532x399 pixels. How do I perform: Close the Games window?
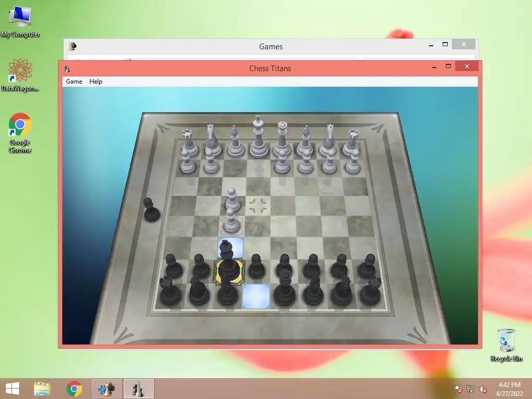pyautogui.click(x=464, y=45)
